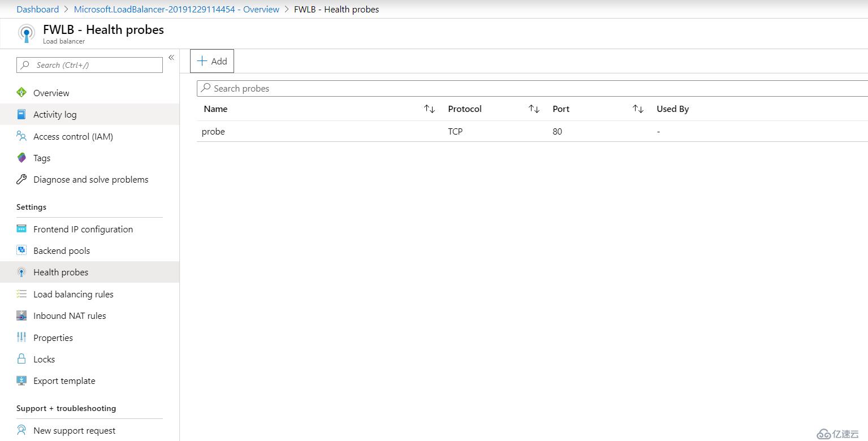Click the Inbound NAT rules icon
This screenshot has height=441, width=868.
[x=21, y=315]
